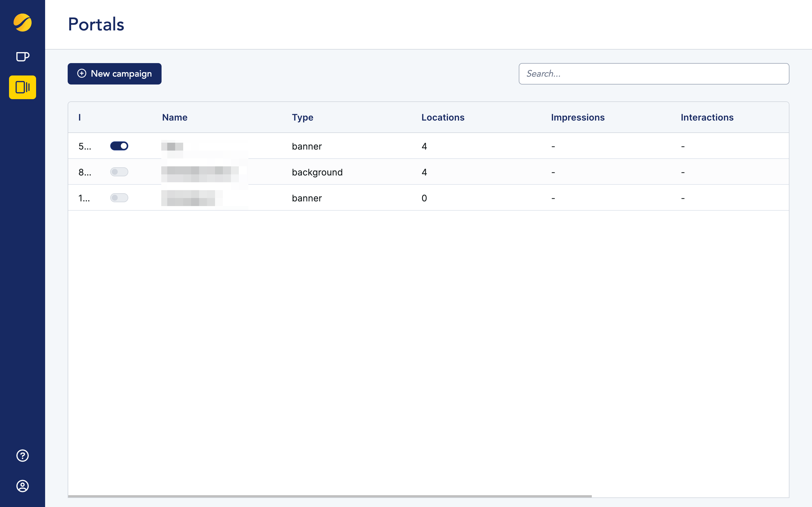Enable the toggle on the background campaign
This screenshot has width=812, height=507.
119,172
